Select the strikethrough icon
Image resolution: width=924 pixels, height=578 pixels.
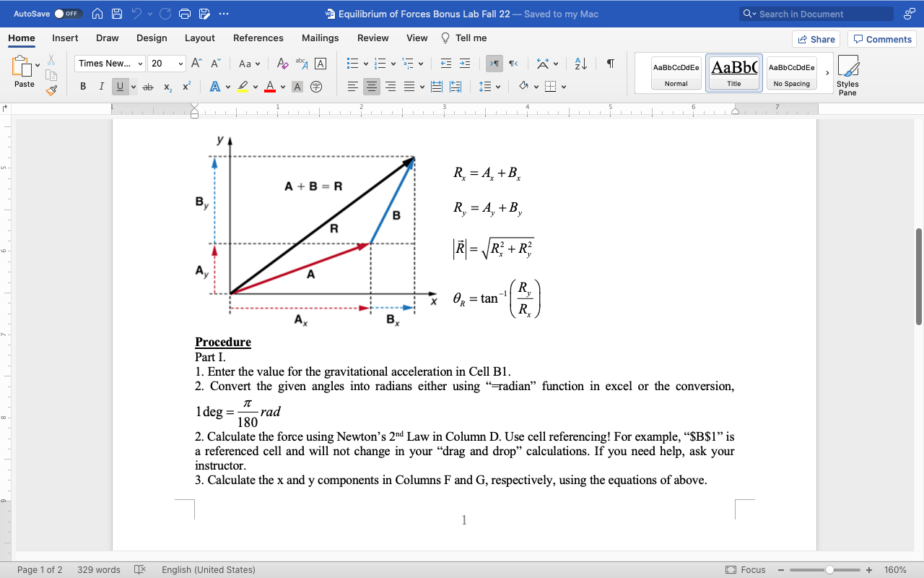click(147, 86)
